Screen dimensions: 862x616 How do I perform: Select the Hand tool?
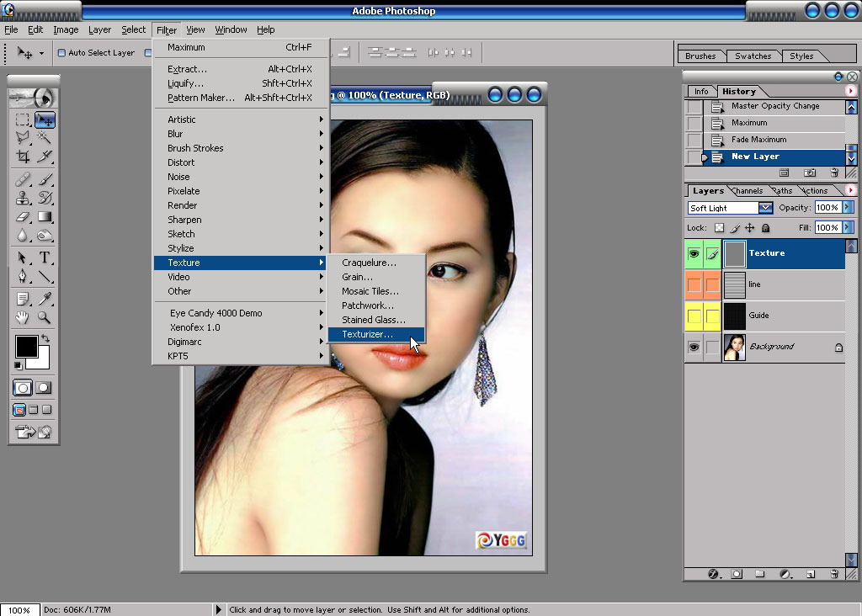(23, 317)
